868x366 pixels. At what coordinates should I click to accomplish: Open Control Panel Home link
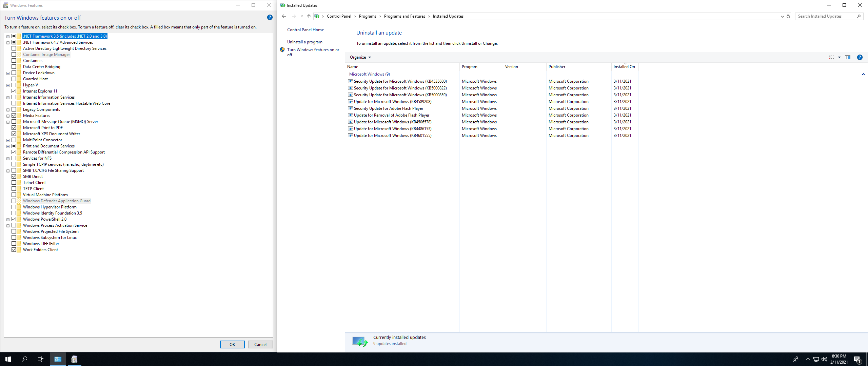[305, 30]
